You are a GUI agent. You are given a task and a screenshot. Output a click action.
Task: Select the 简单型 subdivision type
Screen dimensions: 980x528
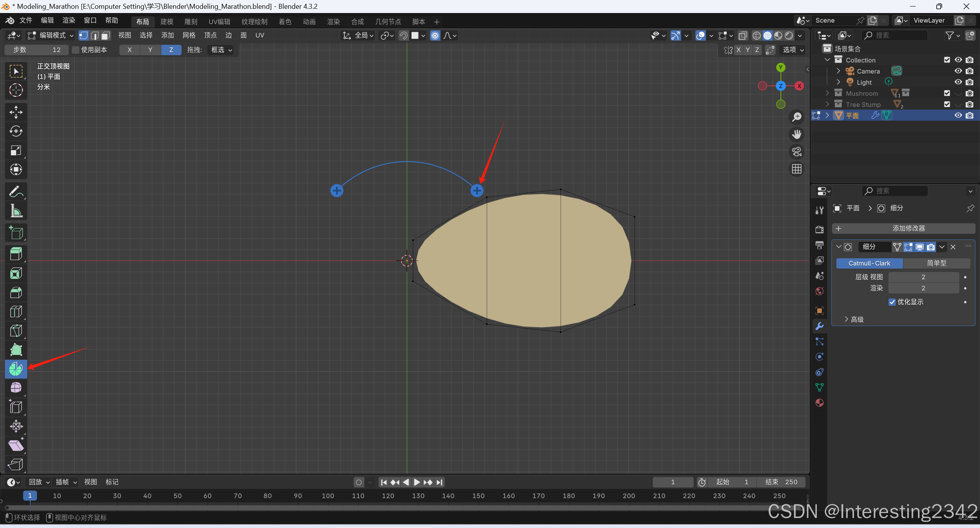pyautogui.click(x=936, y=263)
